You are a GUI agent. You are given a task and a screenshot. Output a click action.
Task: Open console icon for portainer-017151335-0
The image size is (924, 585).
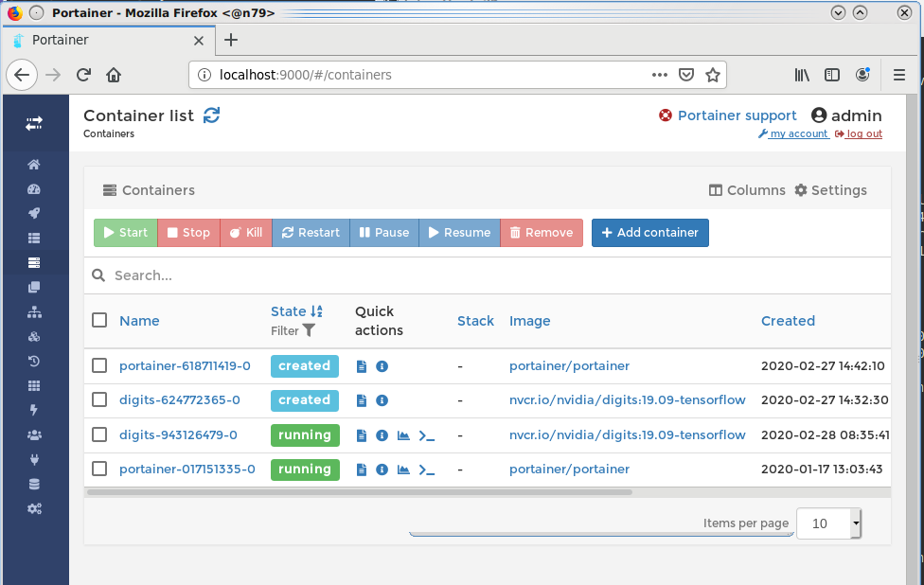tap(427, 470)
